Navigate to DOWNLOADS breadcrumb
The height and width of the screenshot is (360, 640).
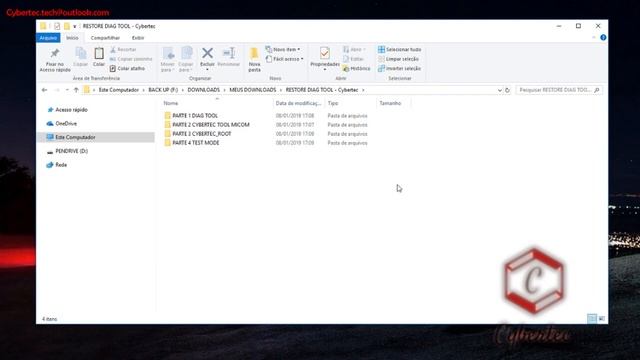coord(204,90)
